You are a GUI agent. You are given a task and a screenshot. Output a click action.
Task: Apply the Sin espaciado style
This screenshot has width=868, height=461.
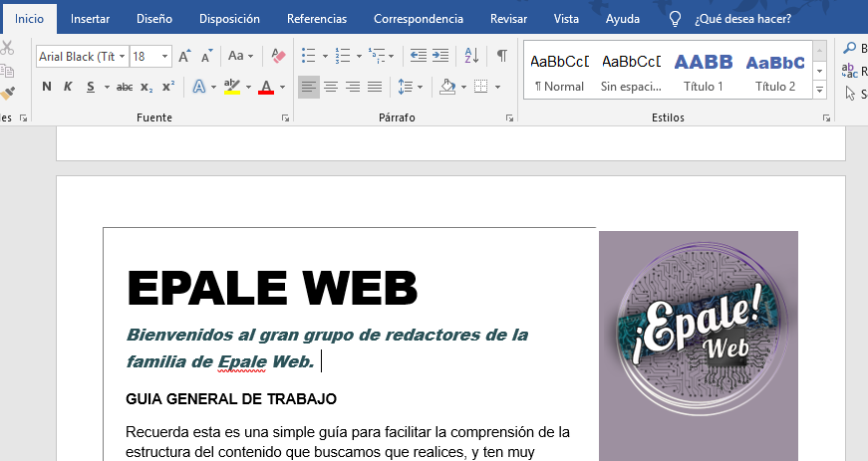coord(631,71)
